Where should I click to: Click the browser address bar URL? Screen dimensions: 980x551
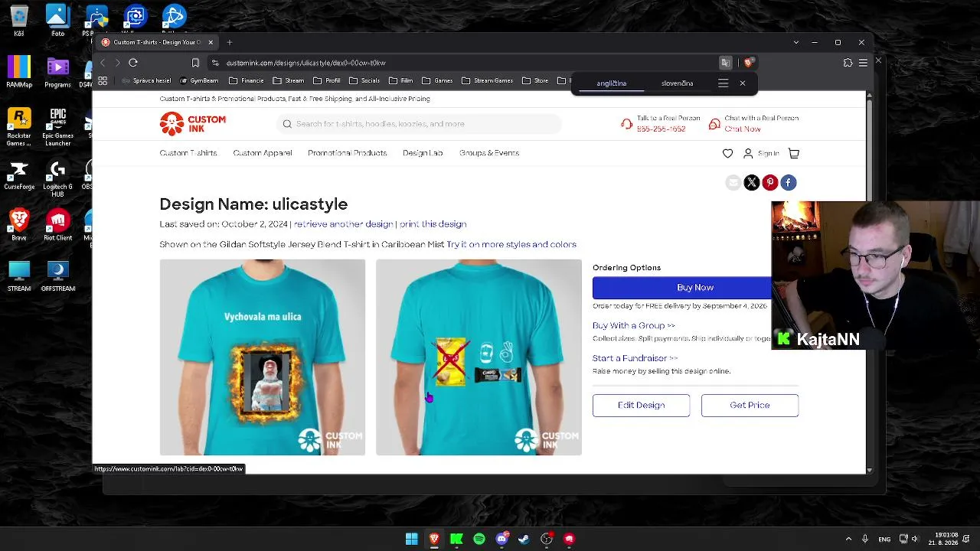(306, 63)
